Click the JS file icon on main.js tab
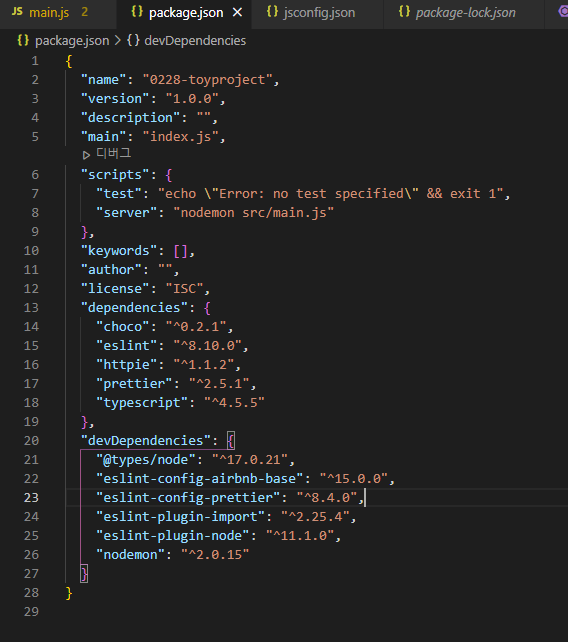The image size is (568, 642). [x=17, y=12]
